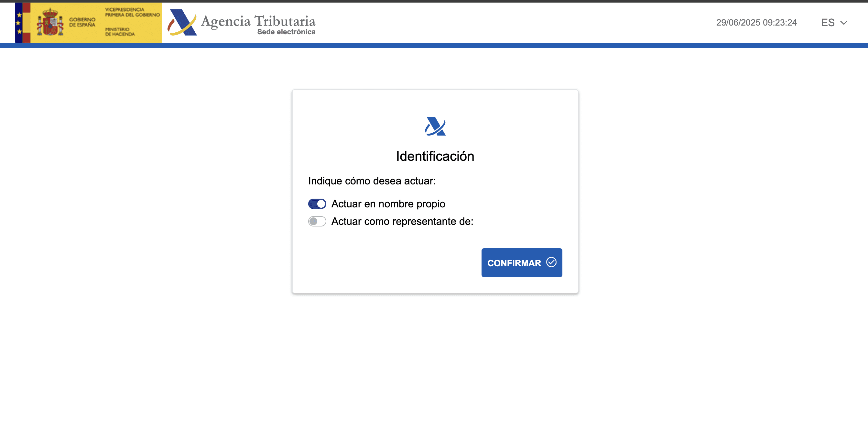Click the Identificación heading
The image size is (868, 440).
tap(435, 156)
